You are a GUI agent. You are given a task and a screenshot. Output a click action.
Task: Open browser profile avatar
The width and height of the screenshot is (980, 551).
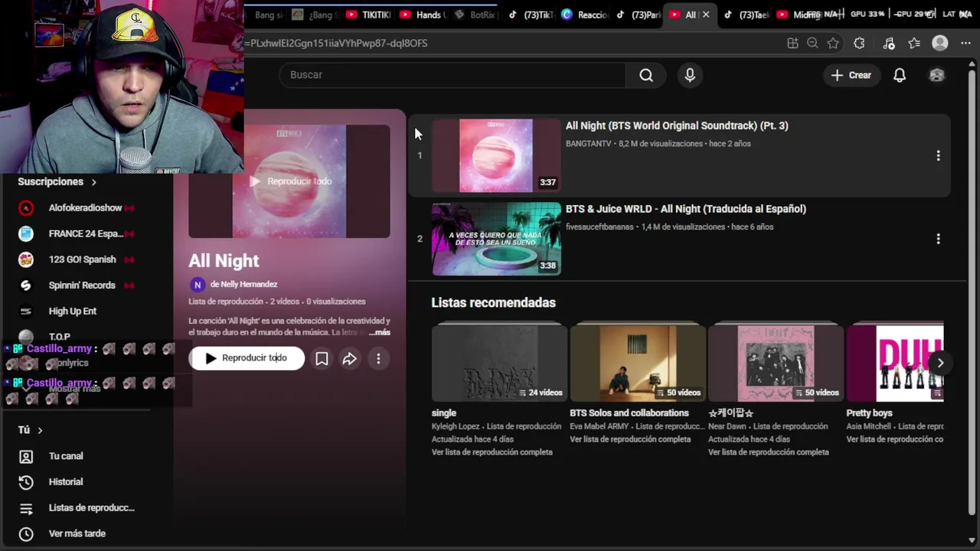point(940,44)
